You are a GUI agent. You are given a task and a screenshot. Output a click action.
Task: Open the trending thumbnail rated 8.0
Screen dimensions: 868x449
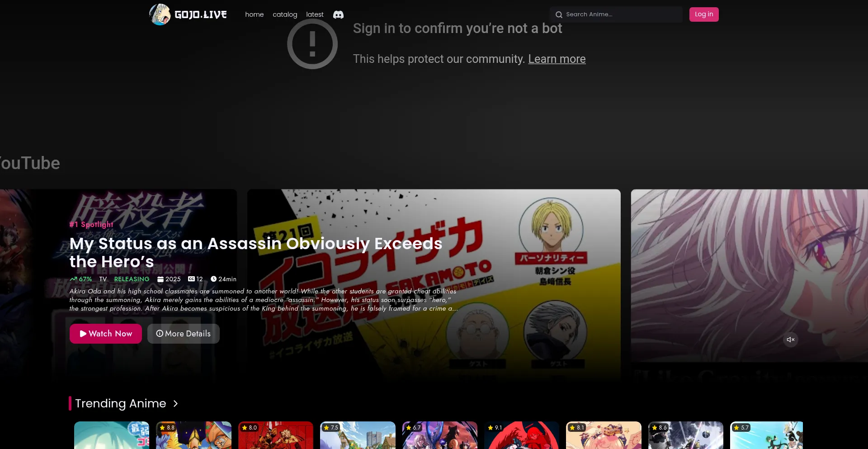[x=276, y=436]
